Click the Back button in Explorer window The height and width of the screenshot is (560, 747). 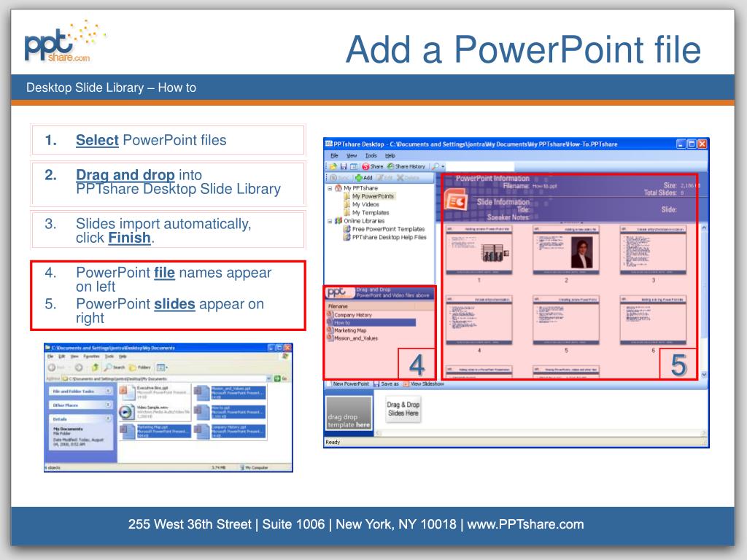pyautogui.click(x=55, y=367)
